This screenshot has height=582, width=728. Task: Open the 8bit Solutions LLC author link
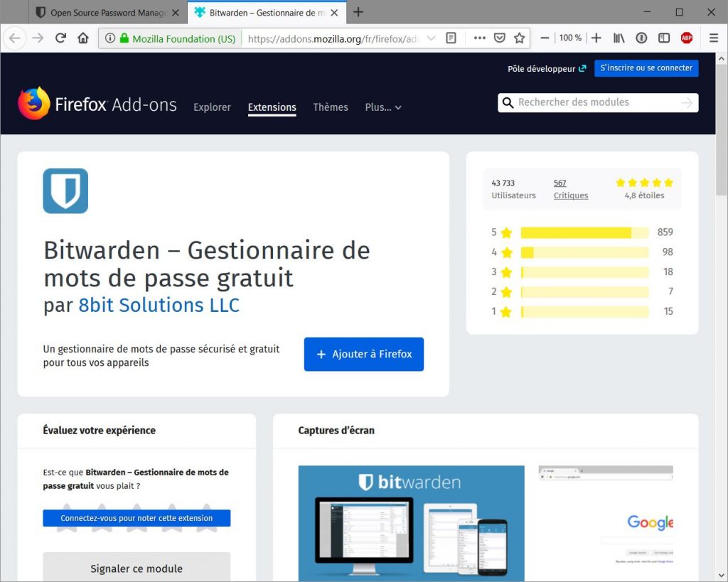click(x=159, y=306)
